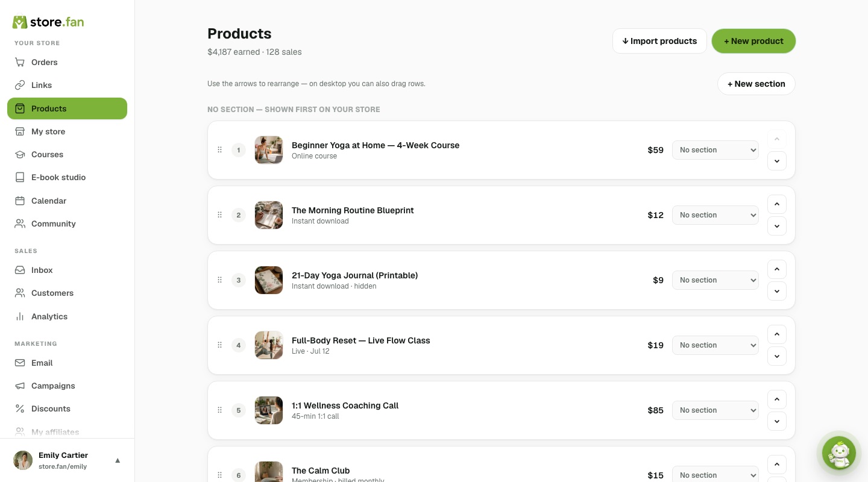
Task: Click the Email envelope icon
Action: (20, 363)
